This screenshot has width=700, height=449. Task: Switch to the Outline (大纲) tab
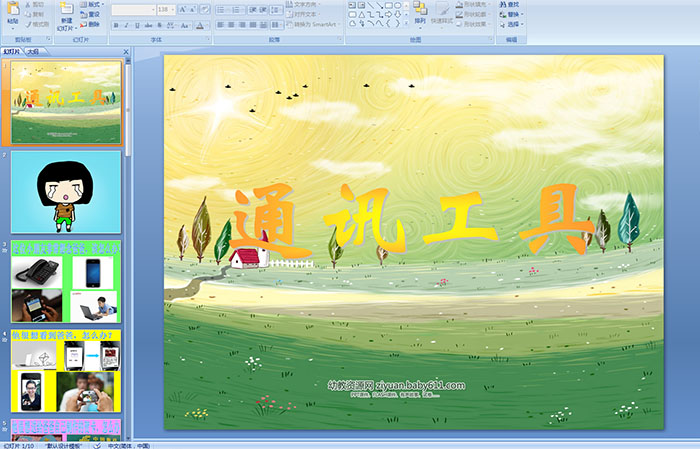click(34, 51)
